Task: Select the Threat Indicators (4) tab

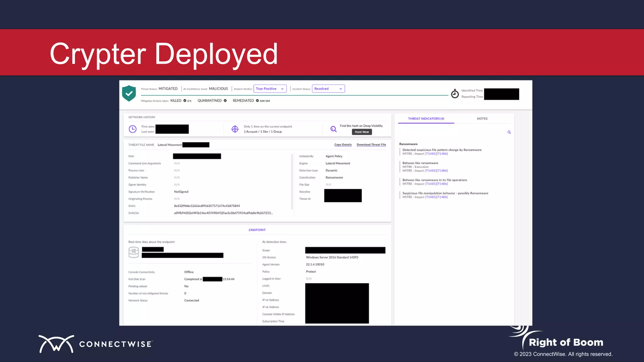Action: click(x=426, y=119)
